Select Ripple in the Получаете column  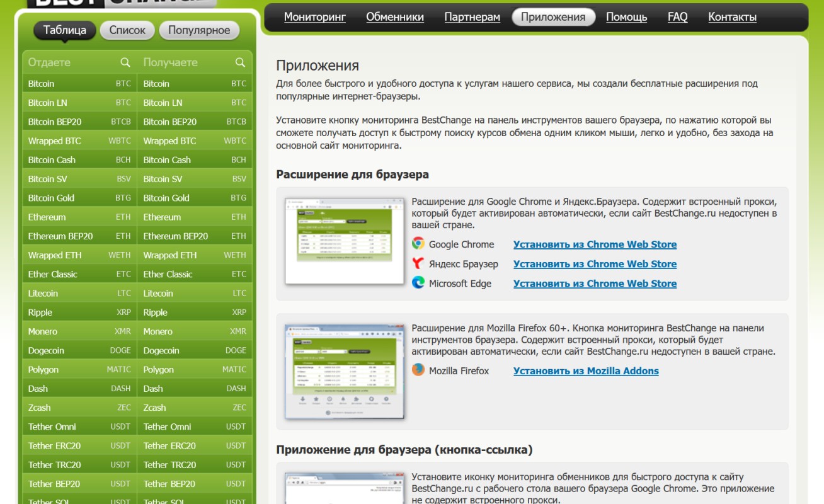pos(195,312)
